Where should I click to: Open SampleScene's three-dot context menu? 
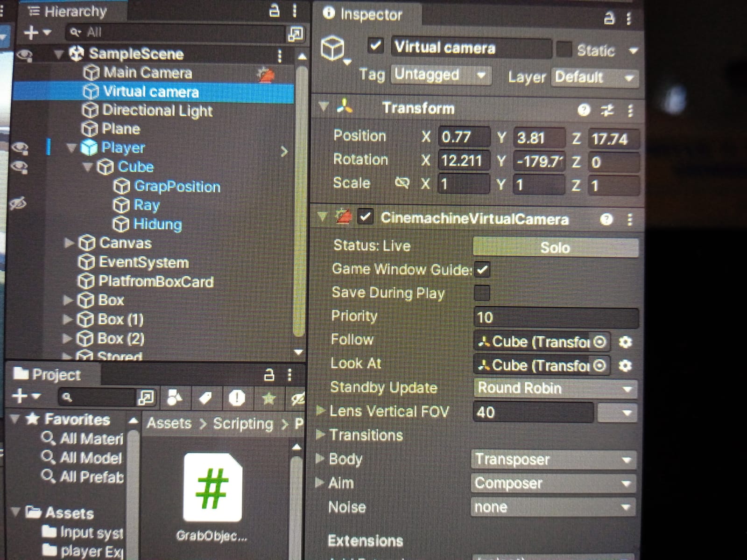tap(280, 56)
